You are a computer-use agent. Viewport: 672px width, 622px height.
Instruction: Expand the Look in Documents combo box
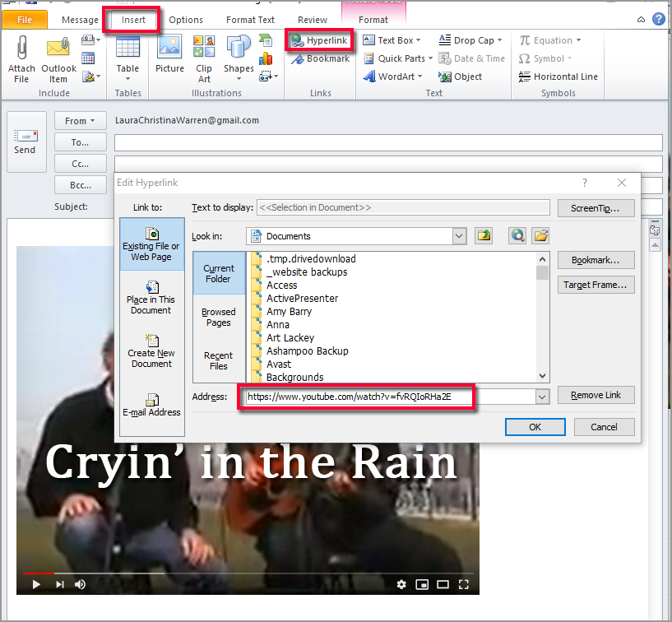tap(459, 236)
